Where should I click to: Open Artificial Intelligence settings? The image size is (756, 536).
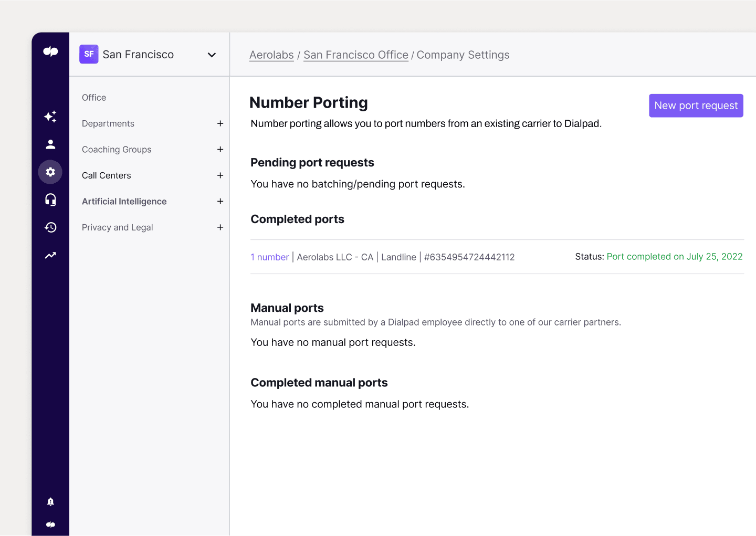click(124, 201)
